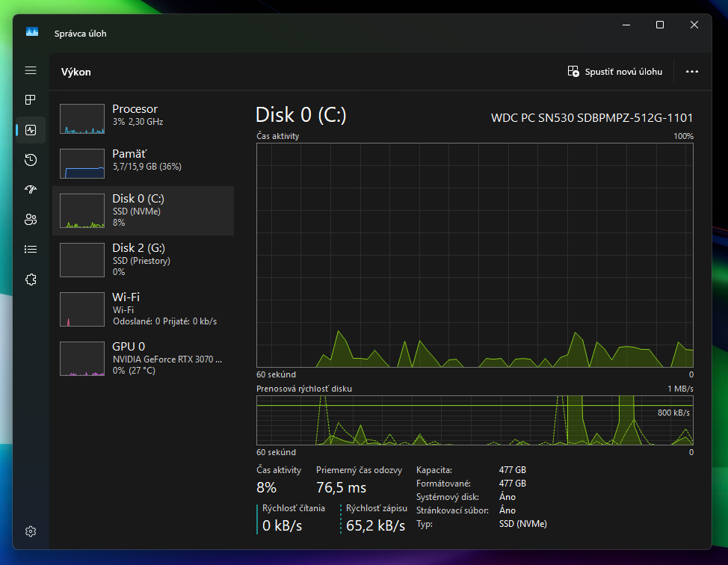Screen dimensions: 728x565
Task: Open the three-dot more options menu
Action: tap(691, 72)
